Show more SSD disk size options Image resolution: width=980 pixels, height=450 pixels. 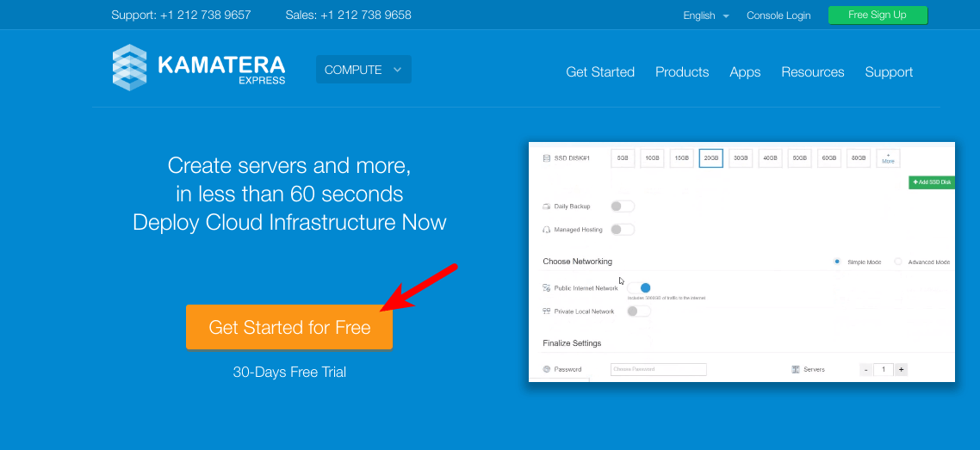point(888,158)
